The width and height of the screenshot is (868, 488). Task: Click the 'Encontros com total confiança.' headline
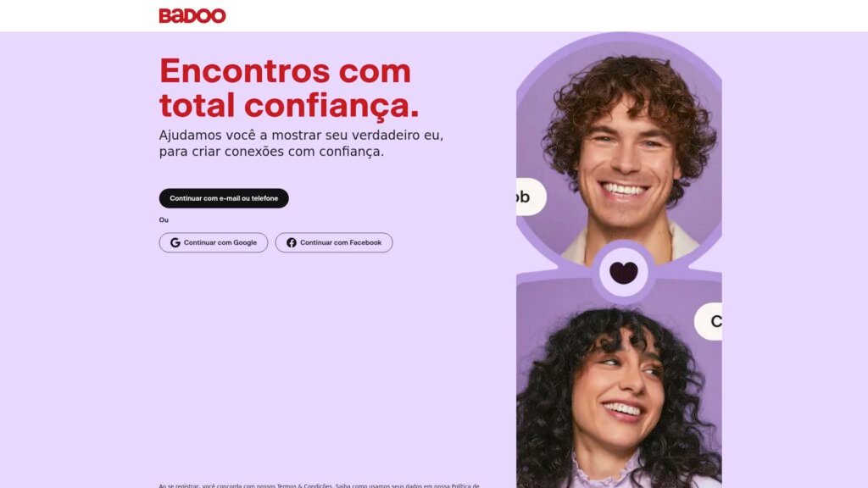[289, 87]
